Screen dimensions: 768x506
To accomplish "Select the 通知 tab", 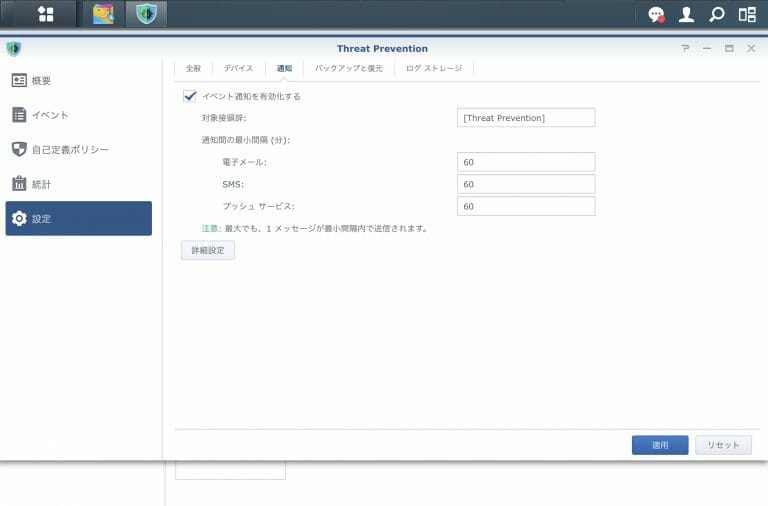I will 284,68.
